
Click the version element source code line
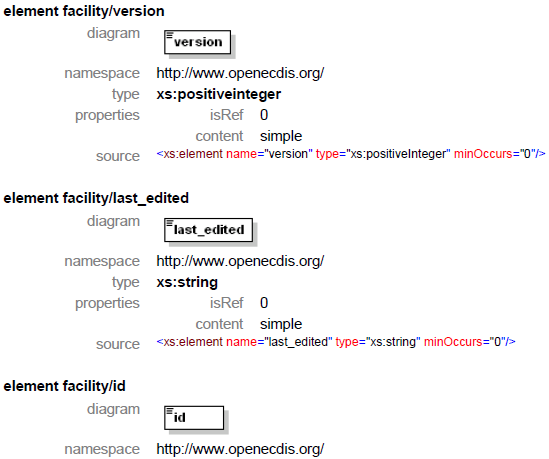[x=351, y=154]
